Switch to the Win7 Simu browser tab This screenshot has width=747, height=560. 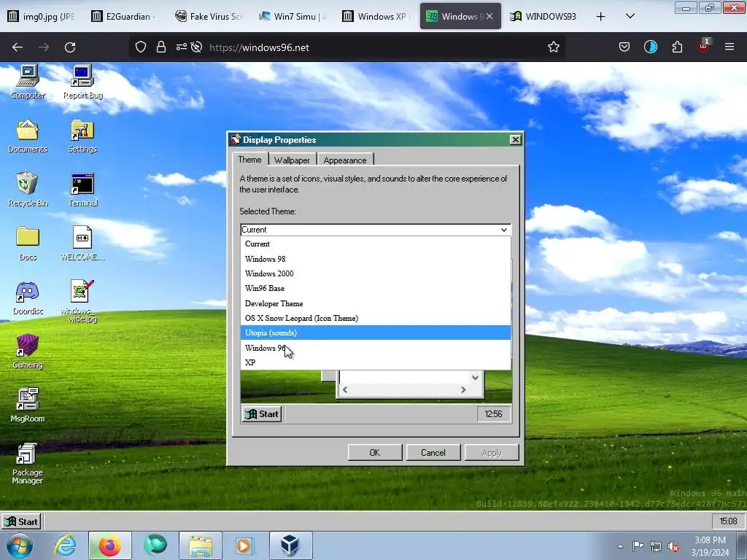pyautogui.click(x=292, y=16)
